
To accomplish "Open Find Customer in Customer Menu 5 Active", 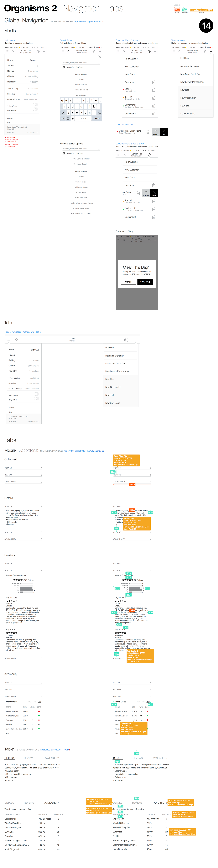I will (131, 59).
